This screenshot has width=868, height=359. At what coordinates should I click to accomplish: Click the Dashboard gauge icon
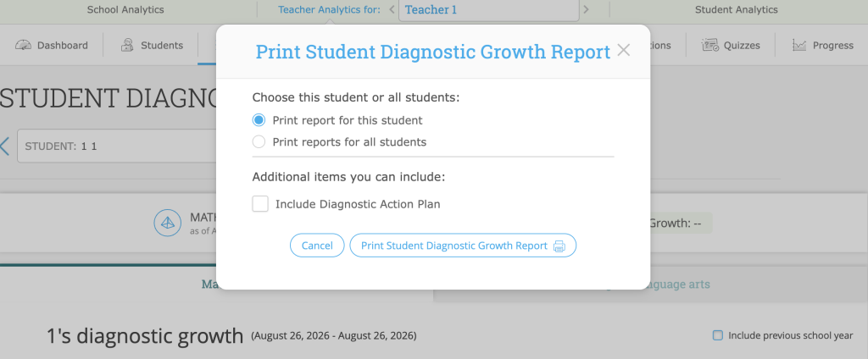(23, 46)
